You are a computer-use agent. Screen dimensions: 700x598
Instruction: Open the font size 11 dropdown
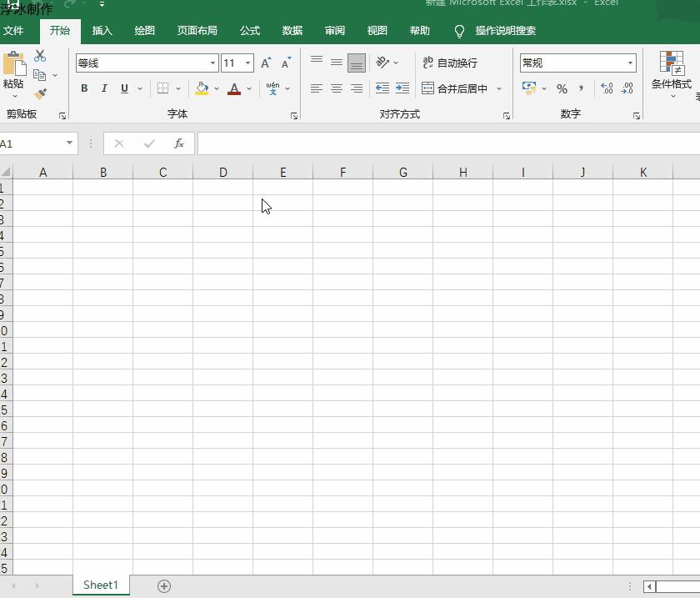click(247, 63)
